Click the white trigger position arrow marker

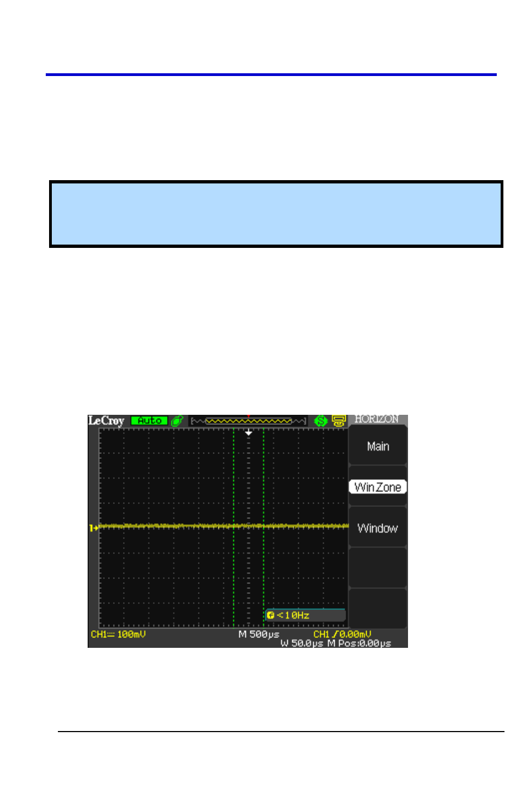[249, 433]
